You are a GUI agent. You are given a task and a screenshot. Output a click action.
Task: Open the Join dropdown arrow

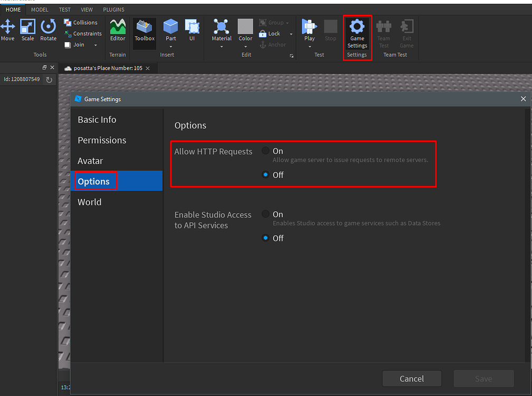pyautogui.click(x=96, y=44)
